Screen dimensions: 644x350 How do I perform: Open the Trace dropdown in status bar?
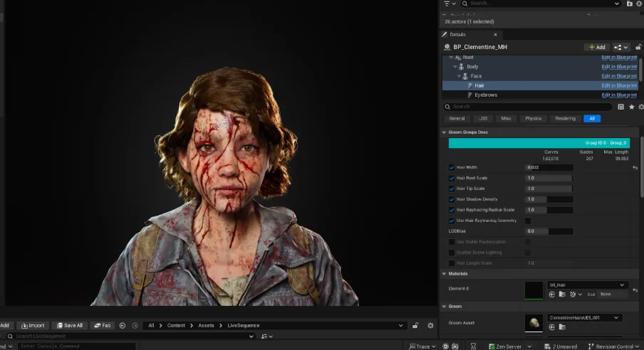[422, 346]
